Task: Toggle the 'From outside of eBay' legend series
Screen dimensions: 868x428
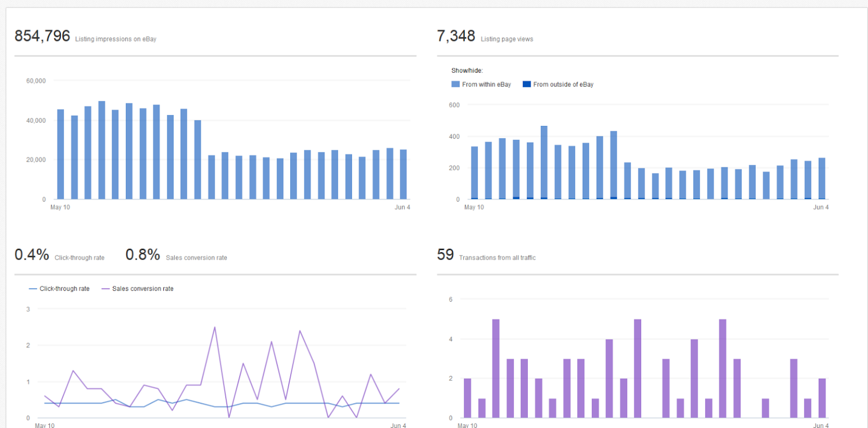Action: coord(558,84)
